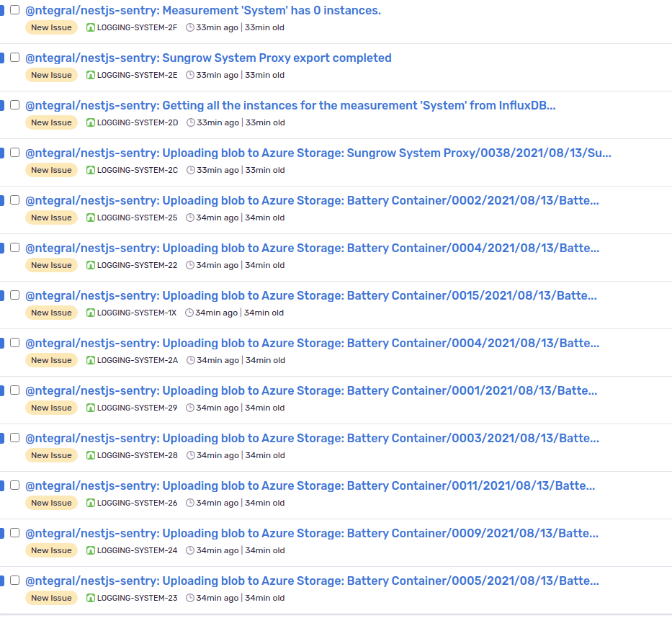Click the short ID text LOGGING-SYSTEM-2A
The image size is (672, 618).
click(x=138, y=360)
